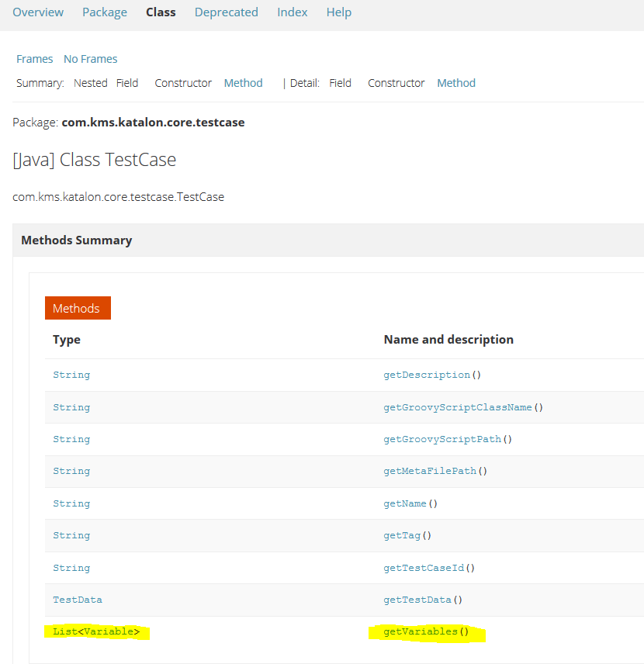Select the orange Methods tab
The image size is (644, 664).
coord(78,308)
